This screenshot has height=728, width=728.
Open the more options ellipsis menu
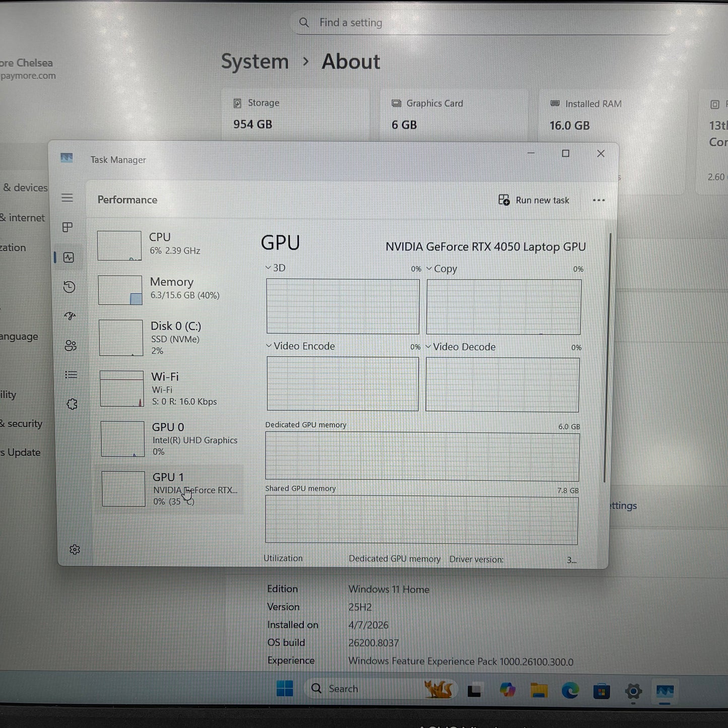pyautogui.click(x=599, y=200)
